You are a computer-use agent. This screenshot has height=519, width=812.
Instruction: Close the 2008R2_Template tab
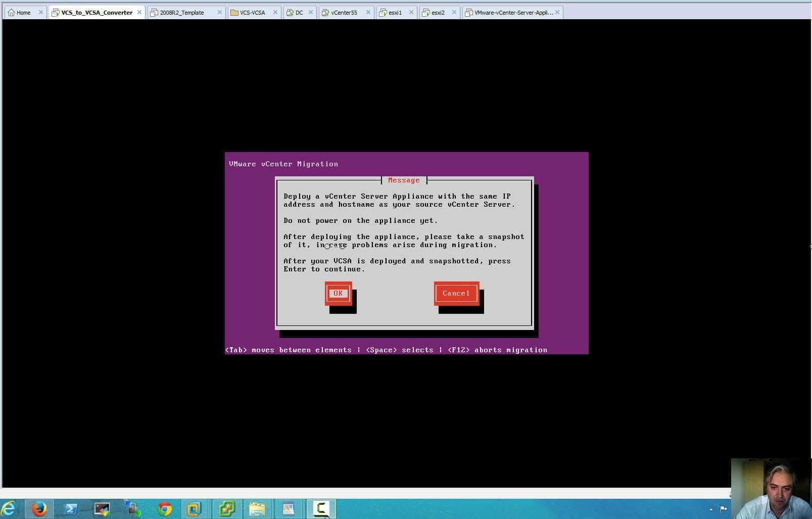pos(220,13)
